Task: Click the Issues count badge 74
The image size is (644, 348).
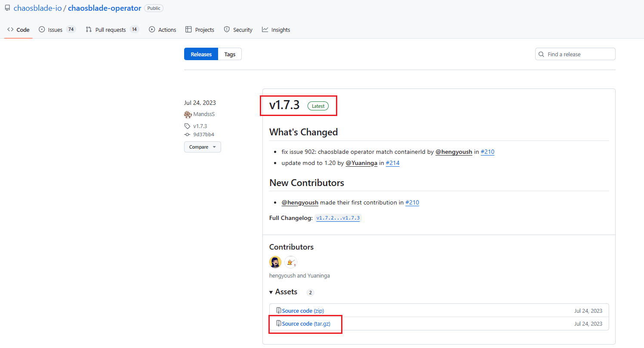Action: point(71,29)
